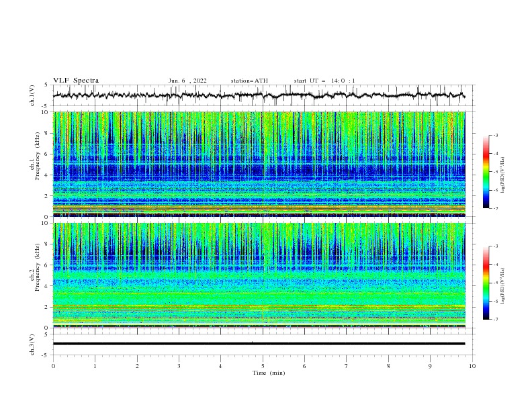
Task: Click the time axis tick label "6"
Action: pyautogui.click(x=304, y=366)
